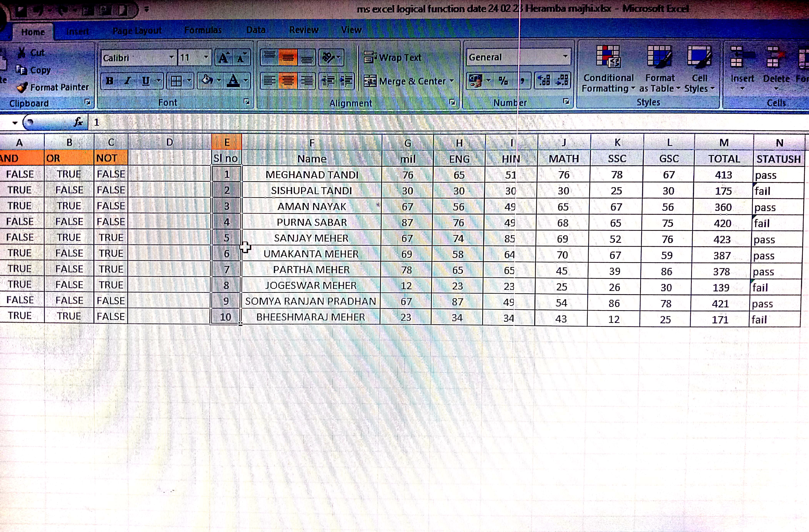Click the Conditional Formatting icon
This screenshot has height=532, width=809.
(608, 57)
